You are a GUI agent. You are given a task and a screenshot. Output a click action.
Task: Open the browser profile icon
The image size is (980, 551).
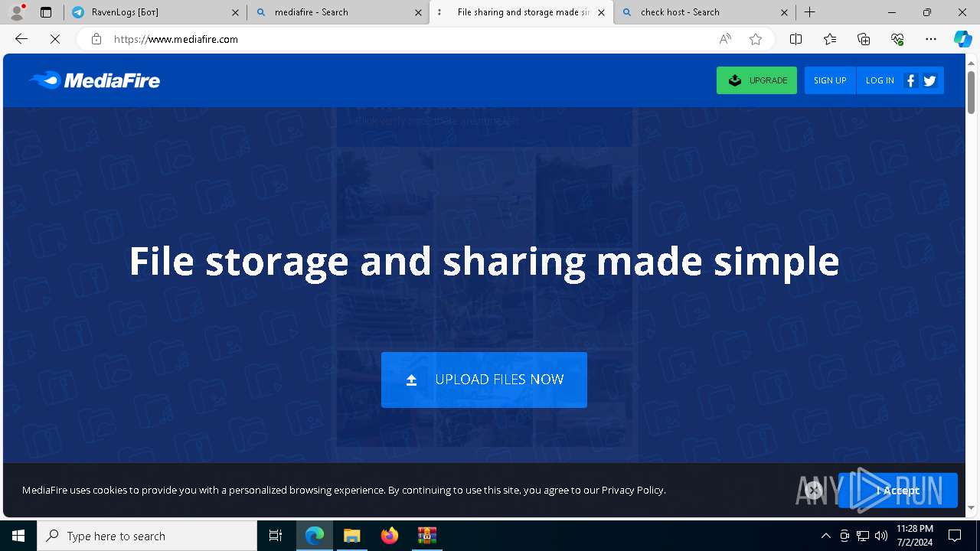17,12
